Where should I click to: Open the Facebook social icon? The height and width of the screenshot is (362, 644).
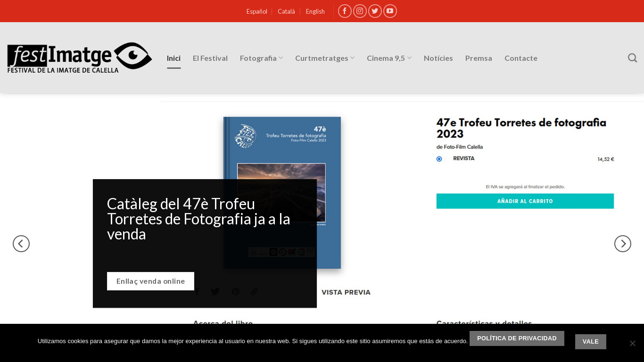[x=345, y=11]
